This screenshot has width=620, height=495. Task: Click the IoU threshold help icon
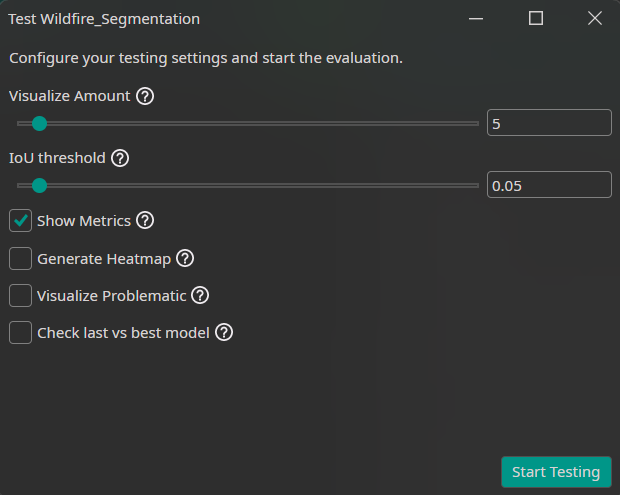[x=120, y=158]
